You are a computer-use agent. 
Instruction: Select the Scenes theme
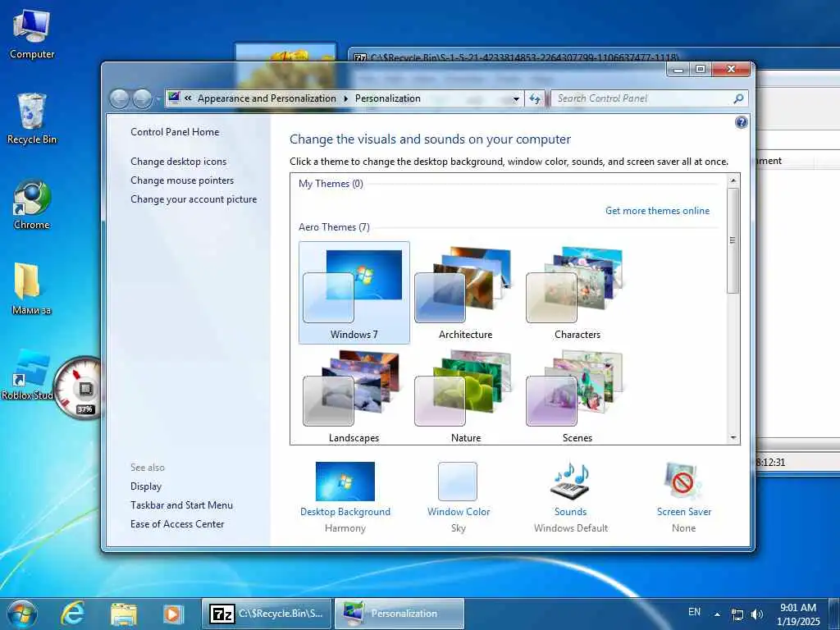click(x=577, y=396)
